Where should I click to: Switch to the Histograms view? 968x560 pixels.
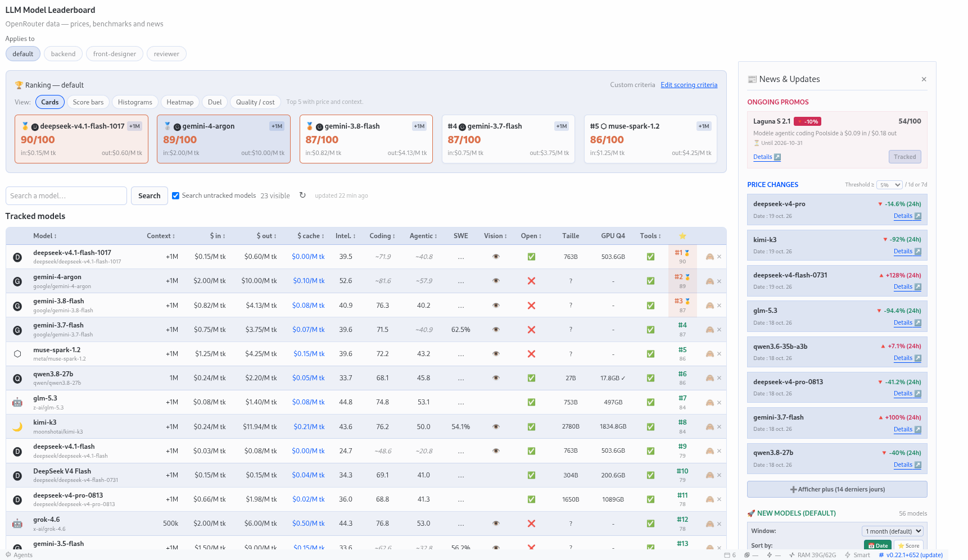coord(135,102)
